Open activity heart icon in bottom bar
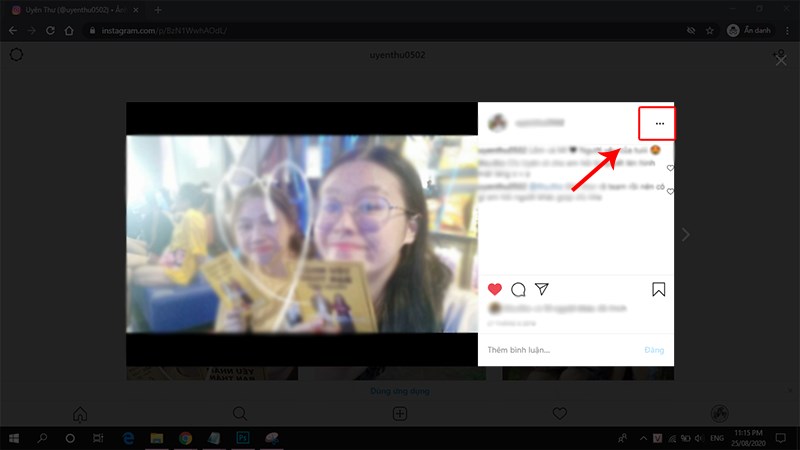 (560, 414)
